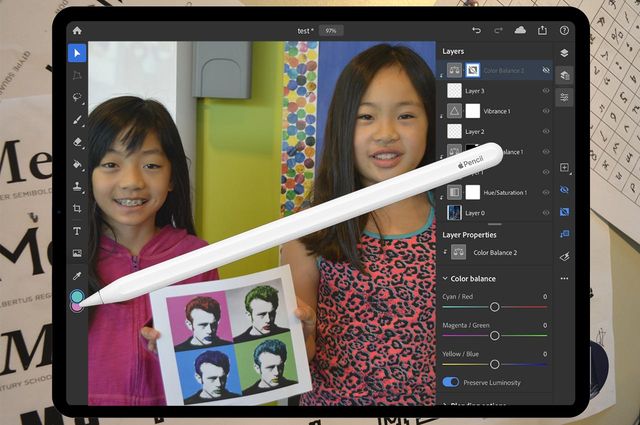This screenshot has height=425, width=640.
Task: Select the Vibrance 1 mask thumbnail
Action: pos(473,111)
